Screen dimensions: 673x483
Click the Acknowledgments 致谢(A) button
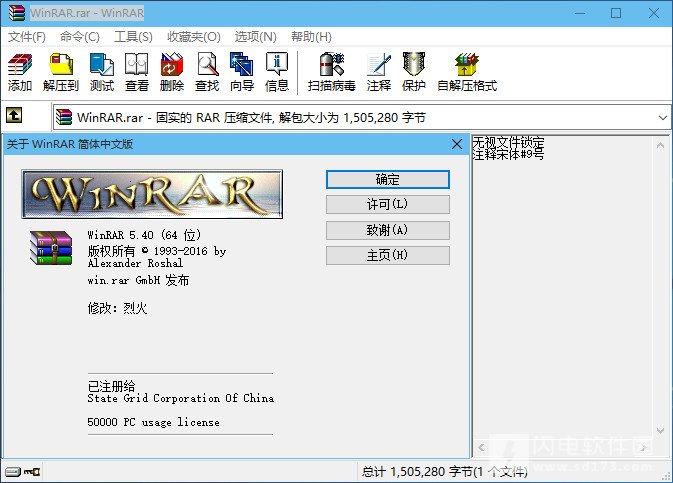click(x=388, y=230)
